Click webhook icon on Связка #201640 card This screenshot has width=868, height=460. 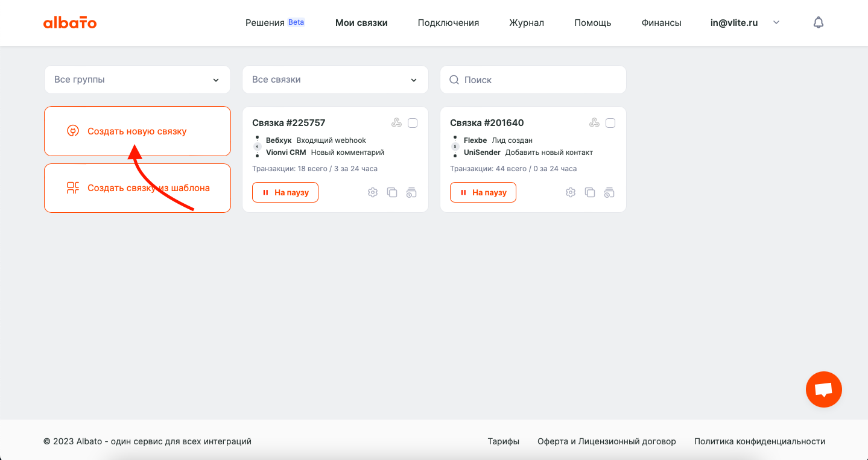594,123
